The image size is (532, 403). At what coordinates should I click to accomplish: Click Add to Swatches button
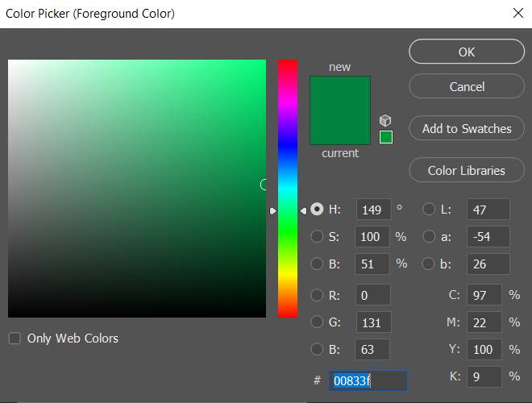pyautogui.click(x=467, y=128)
